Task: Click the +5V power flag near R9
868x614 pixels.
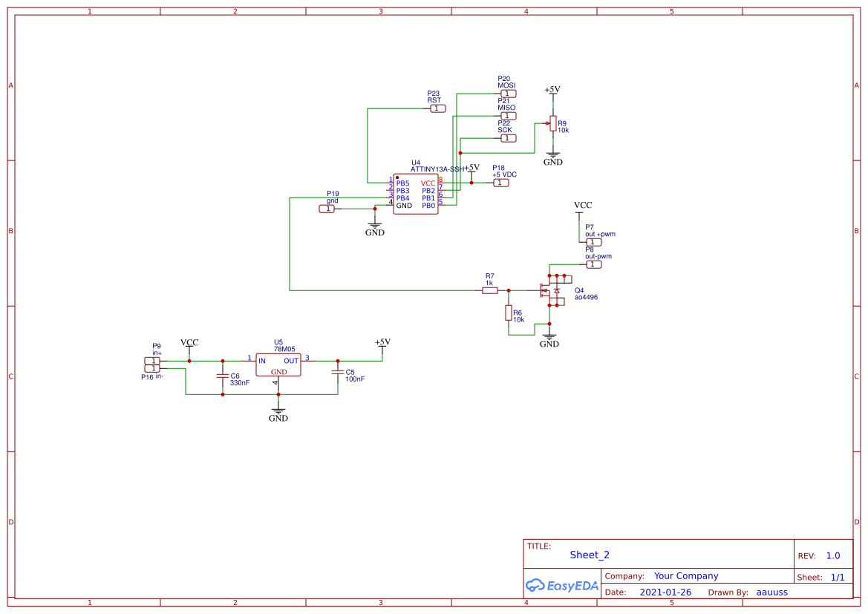Action: [x=552, y=91]
